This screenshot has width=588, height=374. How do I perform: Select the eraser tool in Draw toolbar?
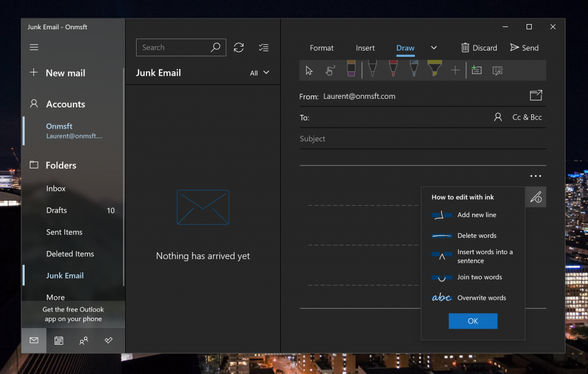[x=351, y=70]
